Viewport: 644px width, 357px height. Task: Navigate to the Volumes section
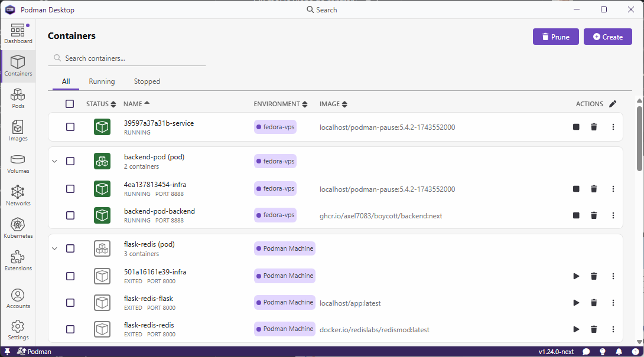[x=18, y=165]
